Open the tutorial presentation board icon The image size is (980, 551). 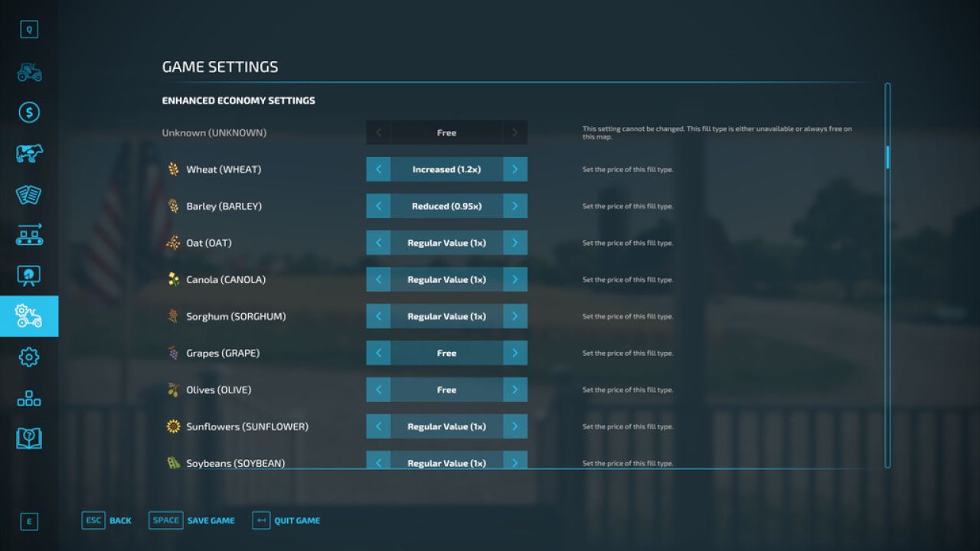(x=29, y=275)
